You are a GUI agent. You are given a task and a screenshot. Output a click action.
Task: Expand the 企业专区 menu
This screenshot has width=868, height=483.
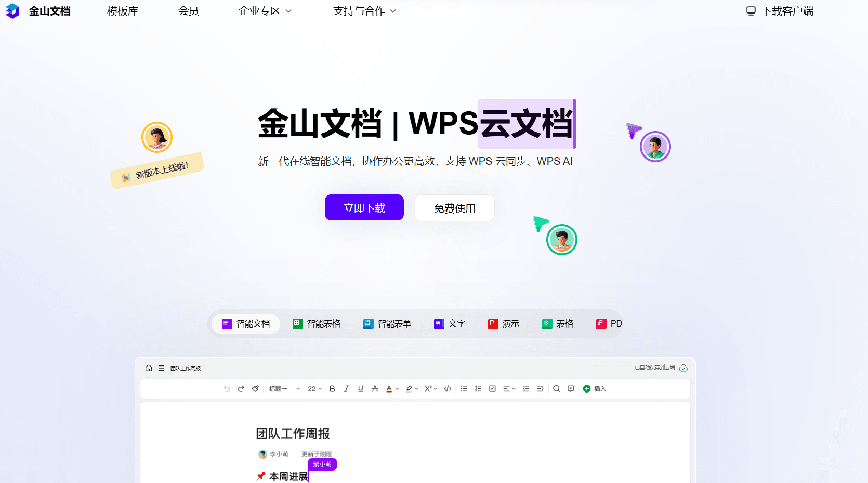(x=265, y=11)
